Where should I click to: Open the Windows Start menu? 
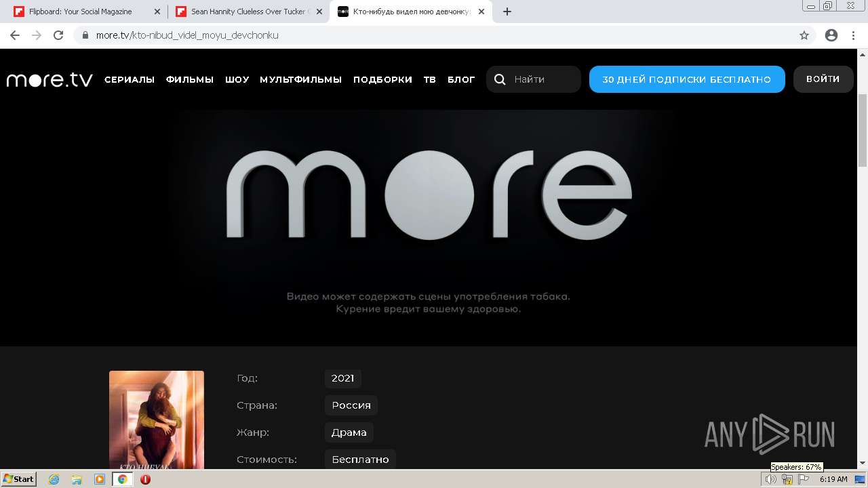click(18, 479)
